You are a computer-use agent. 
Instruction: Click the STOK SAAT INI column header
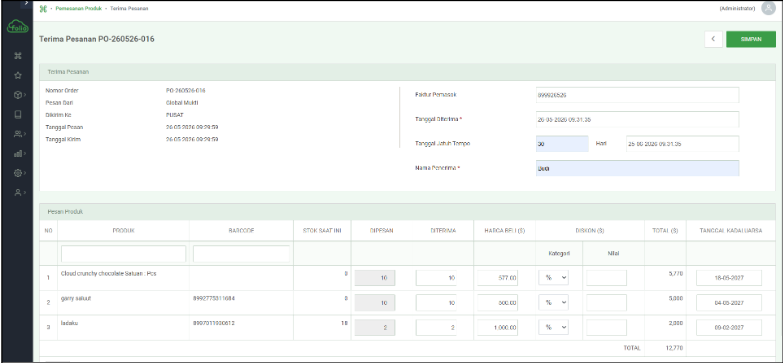[x=322, y=231]
